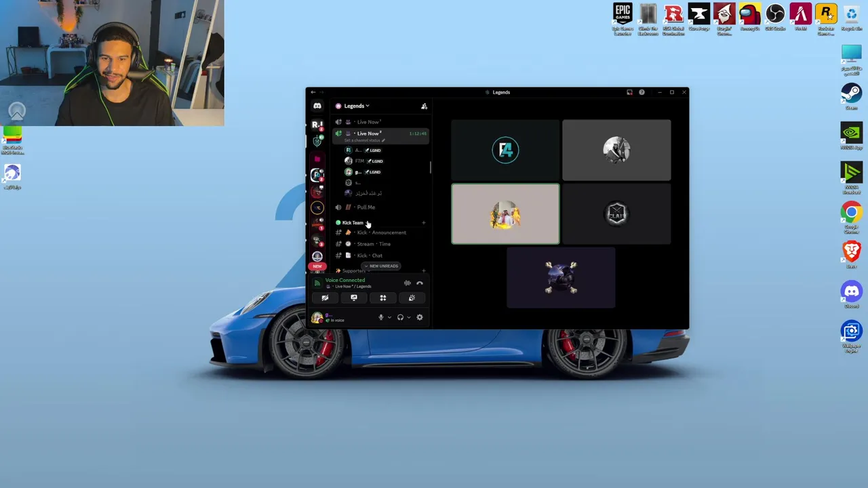Open Among Us desktop shortcut

[749, 18]
